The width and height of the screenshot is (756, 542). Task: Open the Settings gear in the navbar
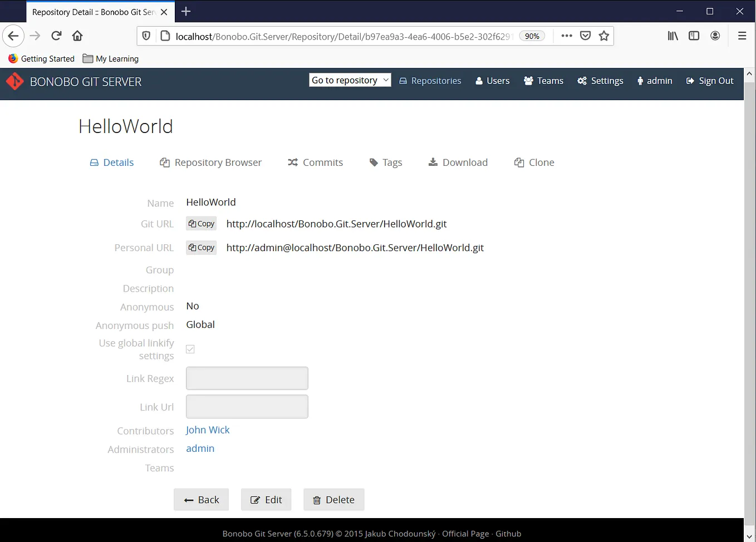pyautogui.click(x=600, y=81)
